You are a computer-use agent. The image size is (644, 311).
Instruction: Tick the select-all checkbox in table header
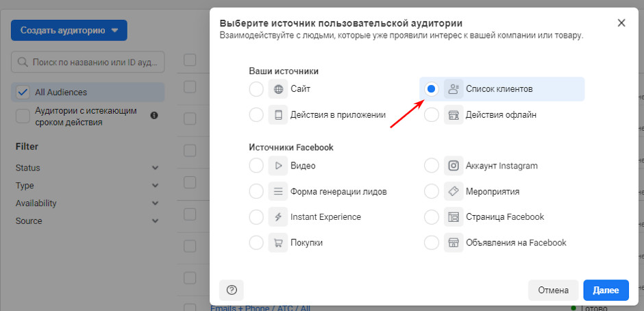point(190,60)
